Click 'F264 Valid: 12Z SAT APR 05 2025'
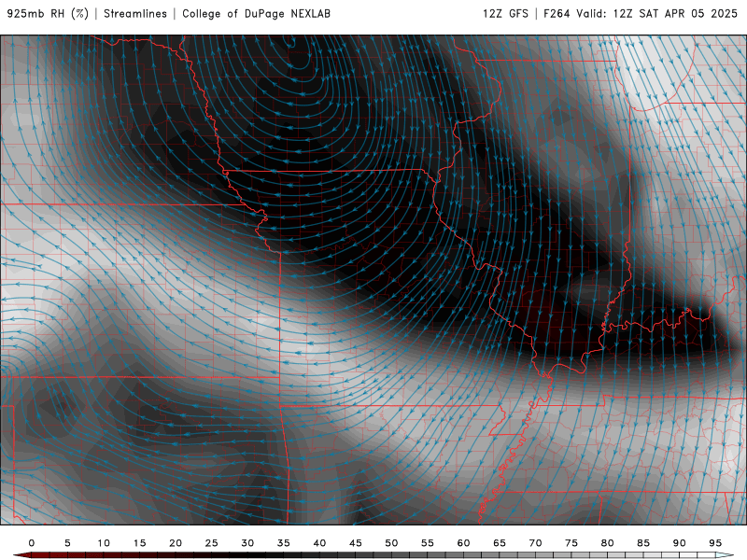Viewport: 747px width, 560px height. [641, 14]
